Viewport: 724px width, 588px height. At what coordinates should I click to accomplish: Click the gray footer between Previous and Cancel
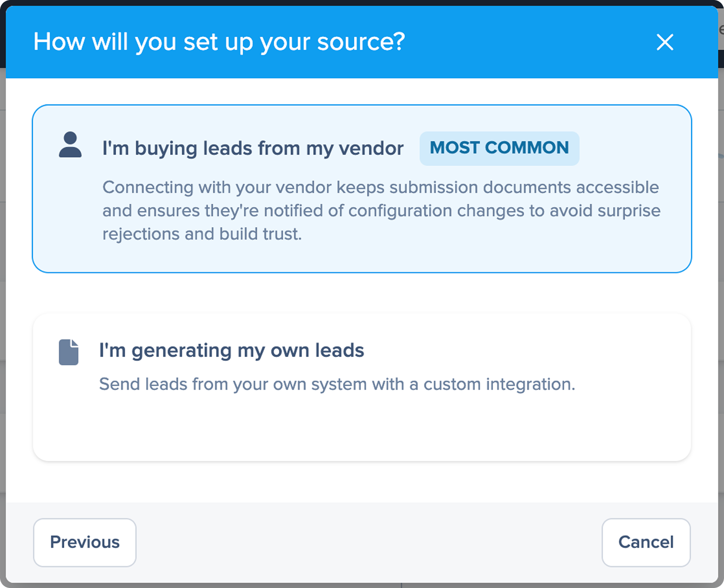click(367, 542)
